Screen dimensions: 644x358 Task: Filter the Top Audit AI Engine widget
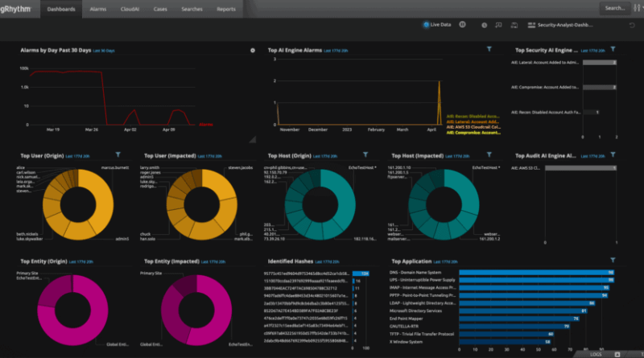tap(613, 154)
